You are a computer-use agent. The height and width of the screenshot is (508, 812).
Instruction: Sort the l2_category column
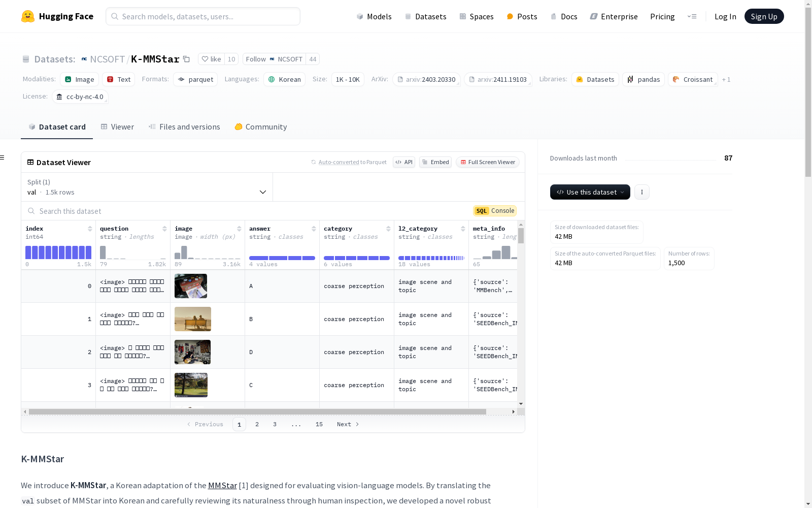point(463,229)
